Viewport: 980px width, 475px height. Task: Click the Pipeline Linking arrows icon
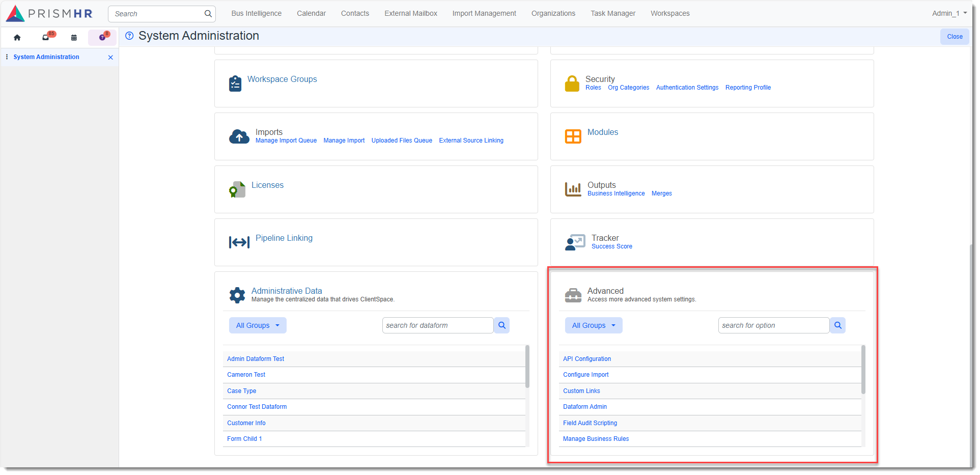[x=239, y=242]
